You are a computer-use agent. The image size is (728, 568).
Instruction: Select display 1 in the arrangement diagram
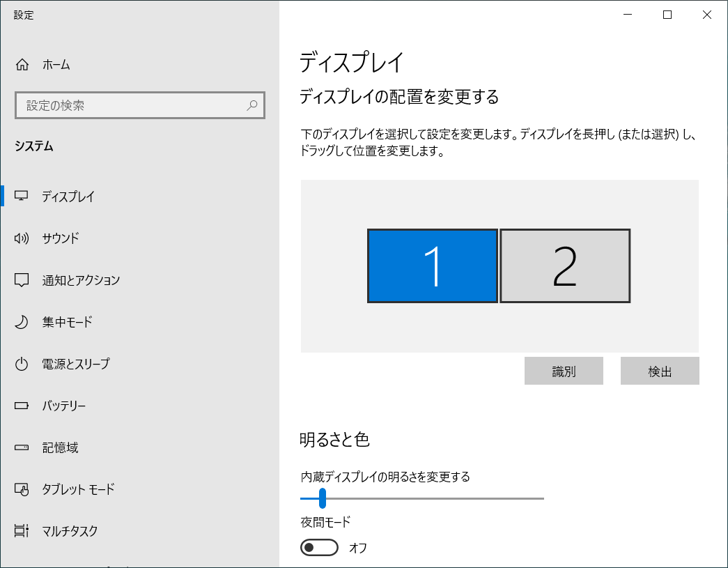[433, 266]
